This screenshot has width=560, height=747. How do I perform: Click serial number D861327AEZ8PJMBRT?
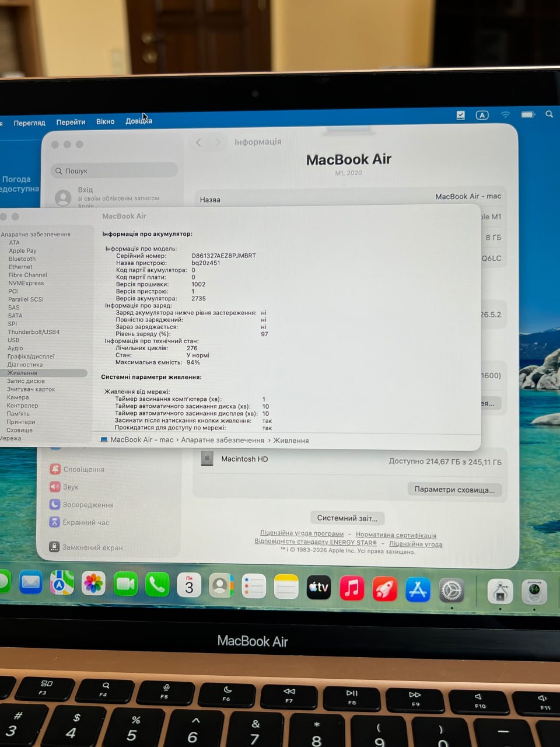[223, 256]
